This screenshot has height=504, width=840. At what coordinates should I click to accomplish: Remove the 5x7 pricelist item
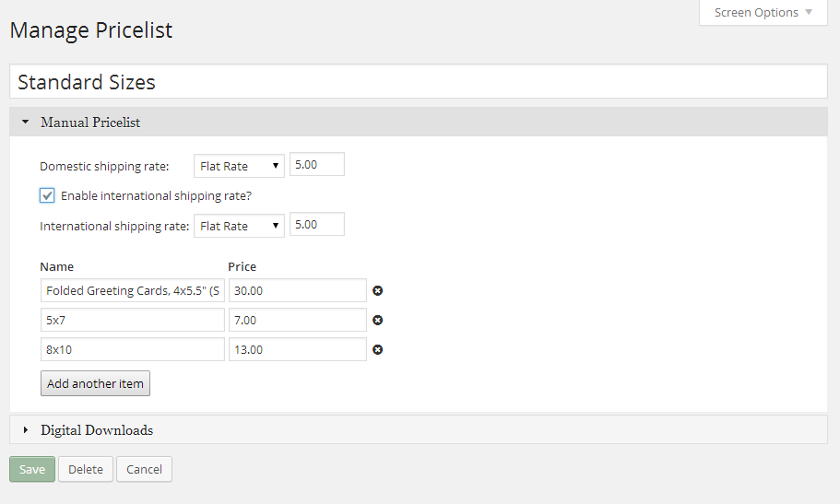[x=378, y=321]
